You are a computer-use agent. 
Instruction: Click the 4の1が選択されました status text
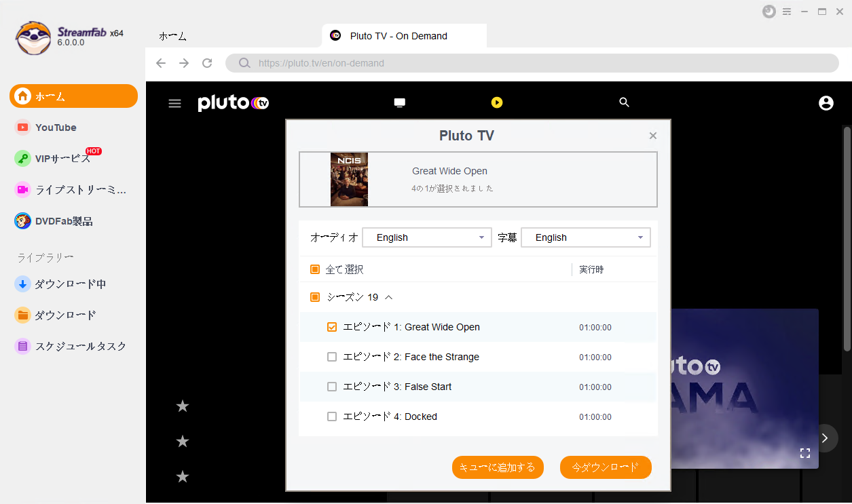pos(452,188)
